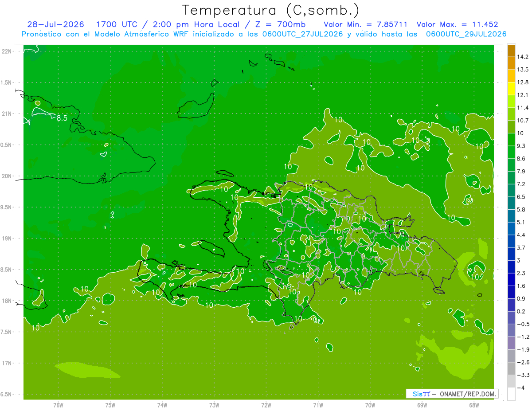The height and width of the screenshot is (411, 532).
Task: Click colorbar value "5.1"
Action: (x=521, y=222)
